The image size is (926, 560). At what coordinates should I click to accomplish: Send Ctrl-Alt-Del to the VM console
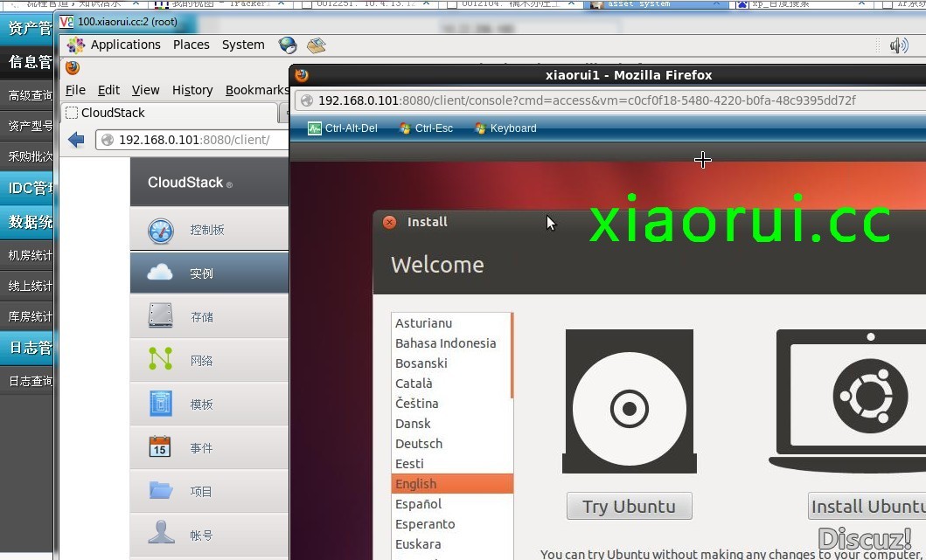(343, 128)
